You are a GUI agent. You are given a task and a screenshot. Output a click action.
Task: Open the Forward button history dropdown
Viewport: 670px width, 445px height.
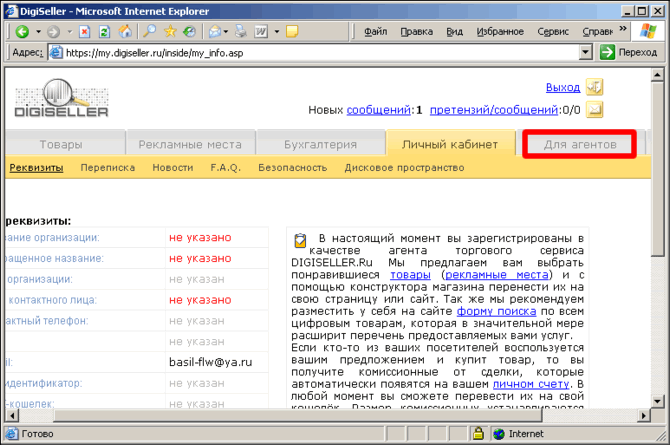click(x=70, y=32)
